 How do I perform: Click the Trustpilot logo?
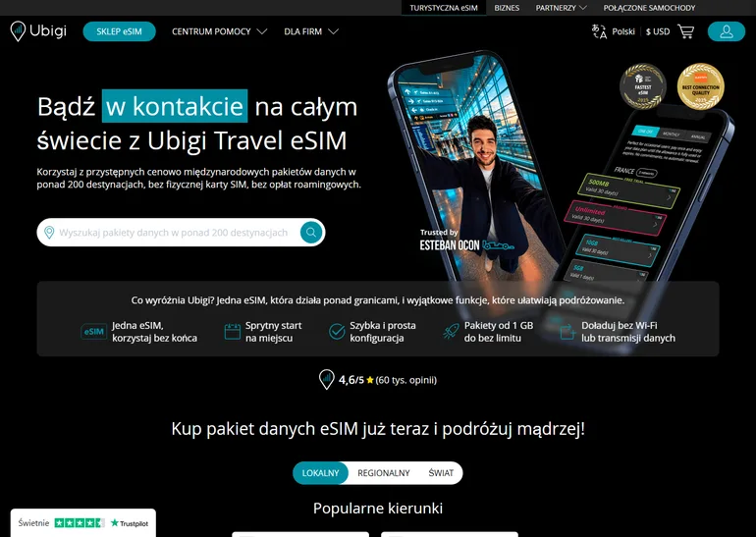130,523
